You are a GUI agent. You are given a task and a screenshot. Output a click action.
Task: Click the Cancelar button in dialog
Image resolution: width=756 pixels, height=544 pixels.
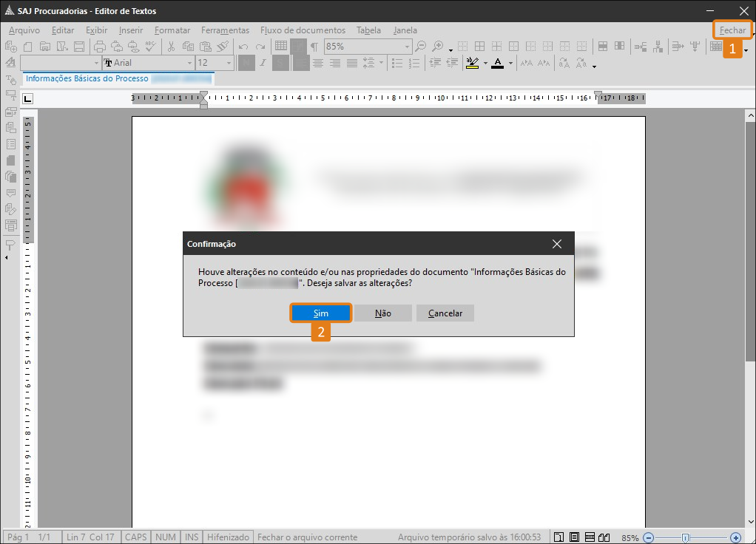pyautogui.click(x=445, y=313)
